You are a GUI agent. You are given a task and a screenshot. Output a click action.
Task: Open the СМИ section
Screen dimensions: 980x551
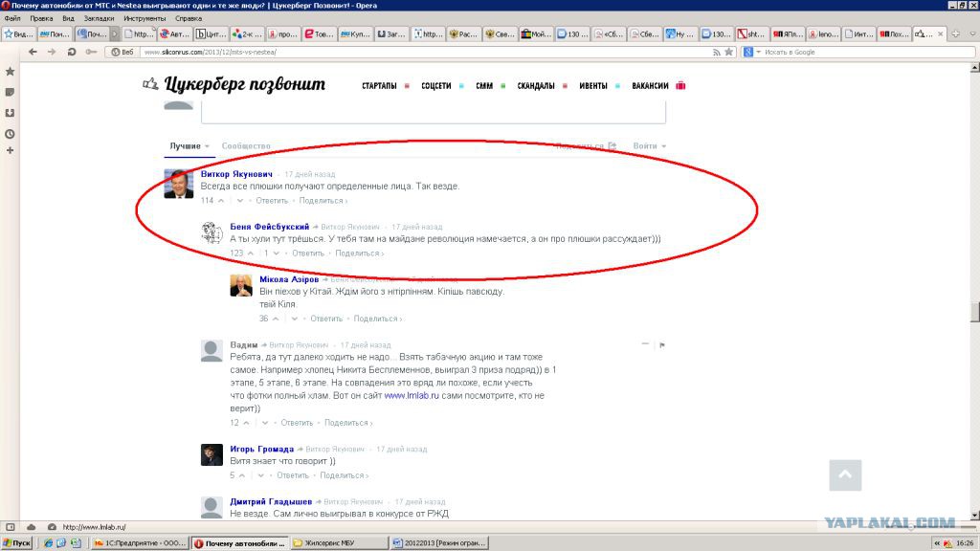(x=484, y=85)
